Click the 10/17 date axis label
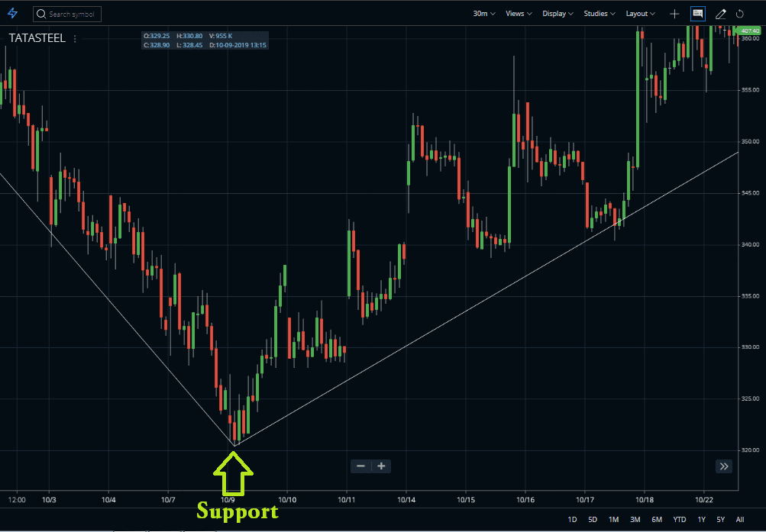Viewport: 766px width, 532px height. (585, 500)
